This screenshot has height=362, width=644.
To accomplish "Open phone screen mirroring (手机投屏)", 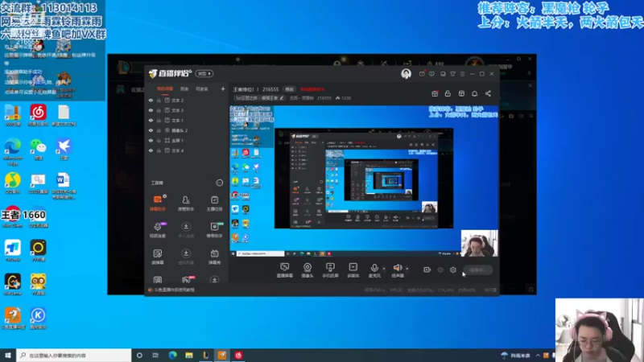I will [330, 269].
